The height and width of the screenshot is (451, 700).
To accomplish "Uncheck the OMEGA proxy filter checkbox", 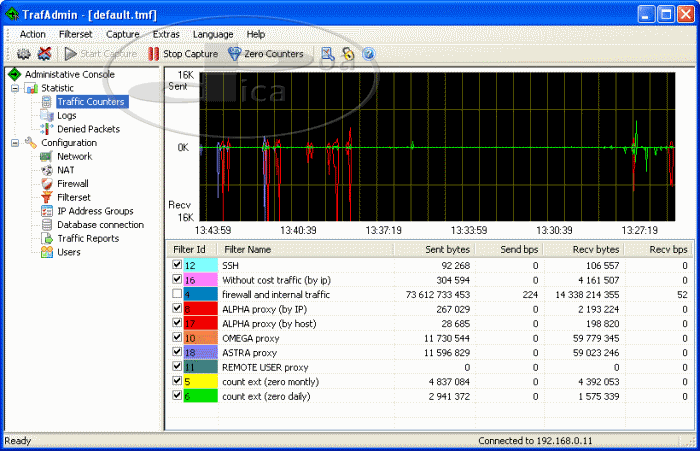I will 177,338.
